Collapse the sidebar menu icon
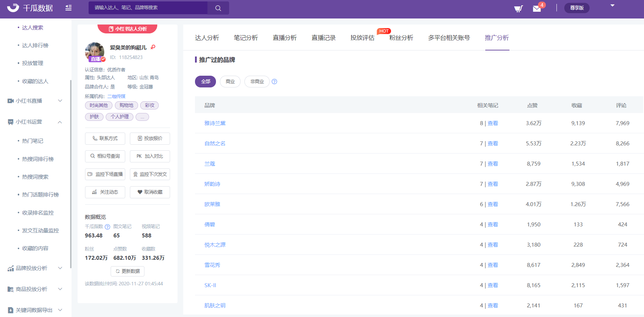 (68, 8)
